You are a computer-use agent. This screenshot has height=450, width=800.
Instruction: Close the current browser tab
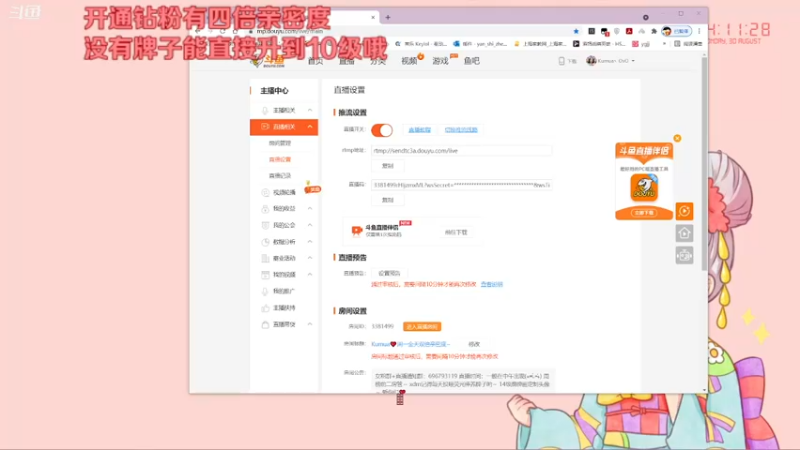coord(373,17)
